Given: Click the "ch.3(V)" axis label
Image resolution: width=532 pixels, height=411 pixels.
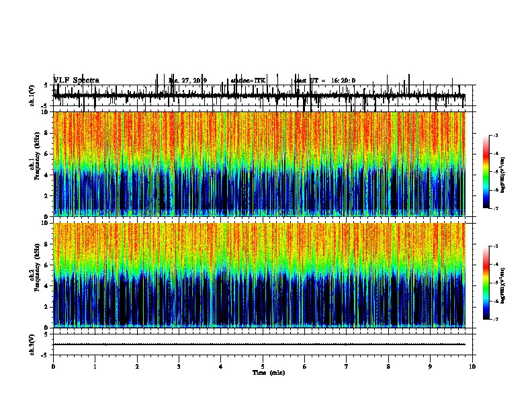Looking at the screenshot, I should tap(32, 345).
